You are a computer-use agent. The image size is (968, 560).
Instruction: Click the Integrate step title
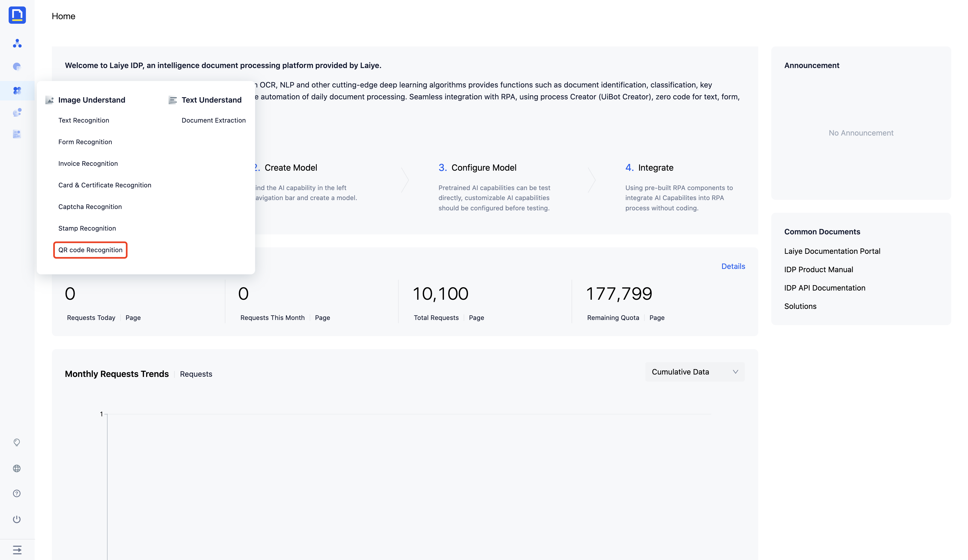click(655, 168)
